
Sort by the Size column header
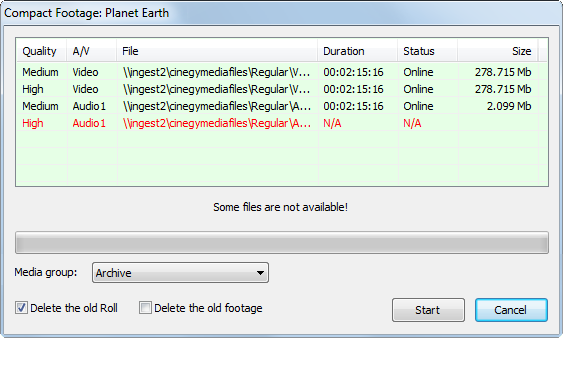tap(497, 51)
